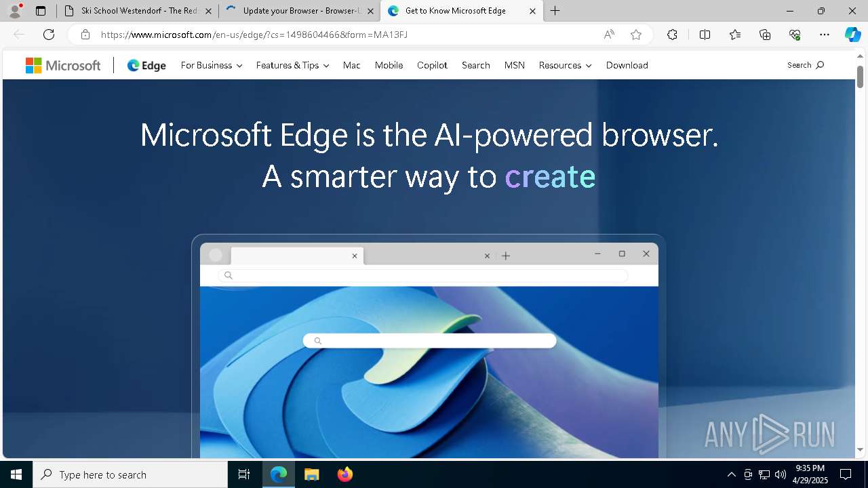The height and width of the screenshot is (488, 868).
Task: Click the Edge logo in site header
Action: 146,65
